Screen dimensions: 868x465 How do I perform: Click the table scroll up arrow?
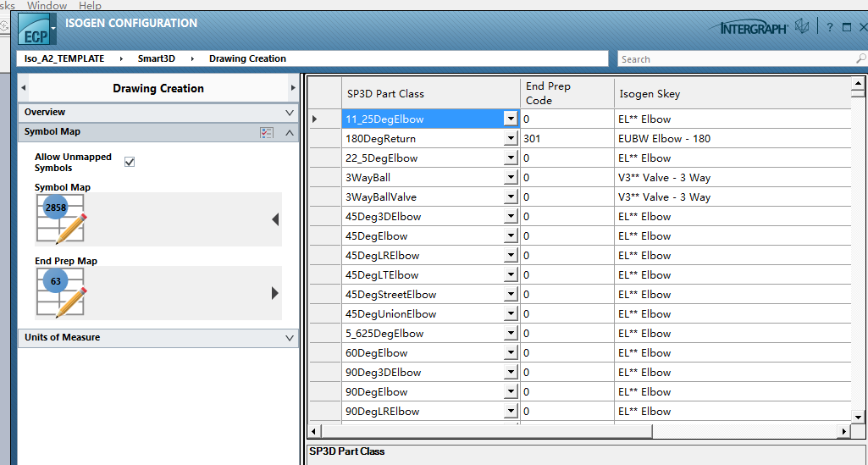click(858, 84)
